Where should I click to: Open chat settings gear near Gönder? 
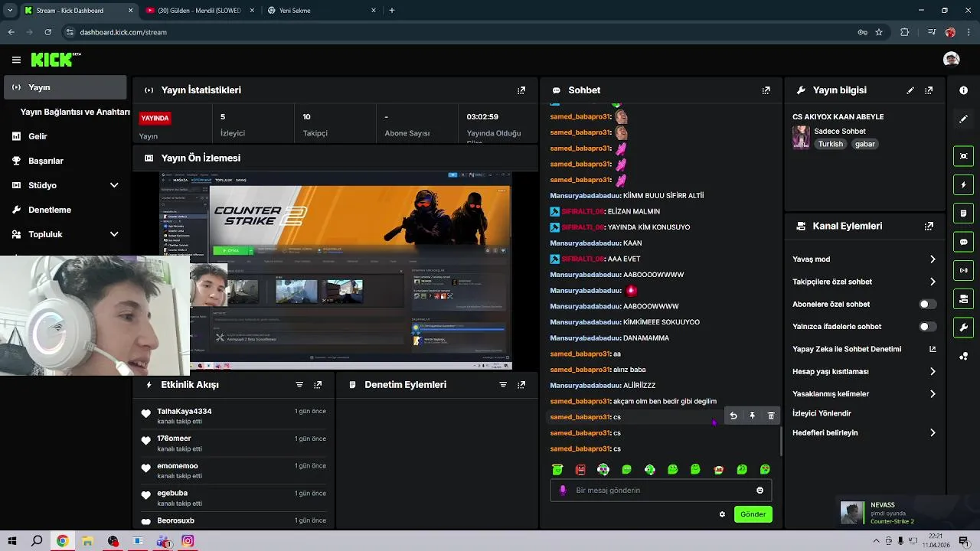[722, 514]
